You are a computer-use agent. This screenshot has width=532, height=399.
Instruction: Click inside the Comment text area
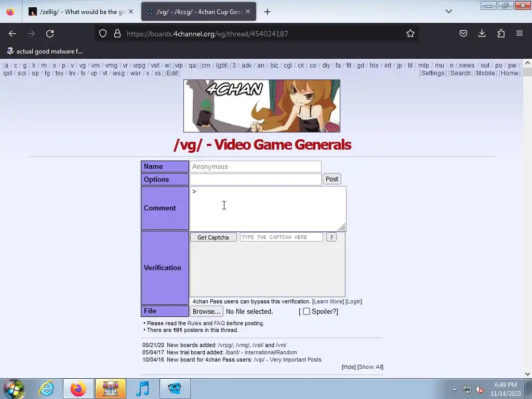tap(268, 208)
